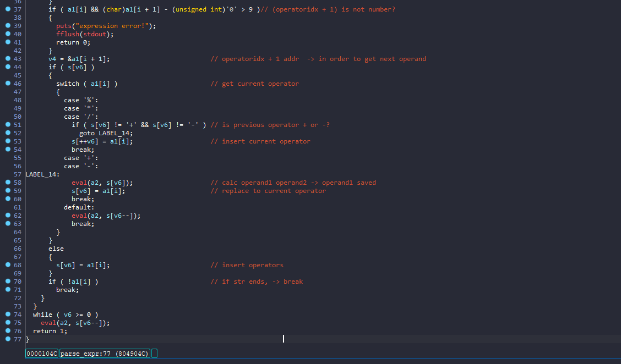Click comment "get current operator"

[260, 84]
